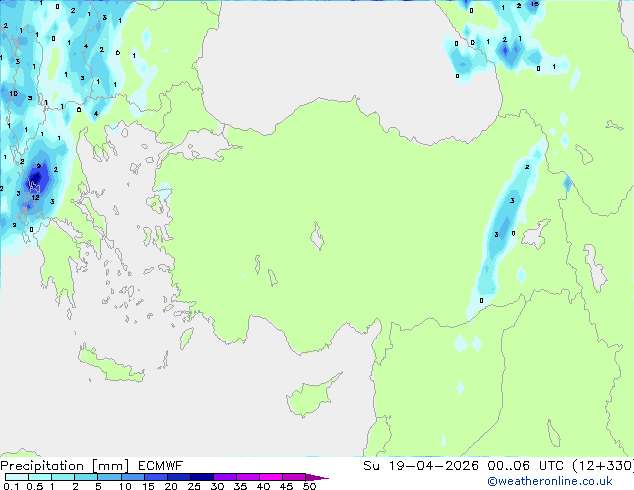Image resolution: width=634 pixels, height=490 pixels.
Task: Select the 25 mm dark blue legend swatch
Action: (x=201, y=477)
